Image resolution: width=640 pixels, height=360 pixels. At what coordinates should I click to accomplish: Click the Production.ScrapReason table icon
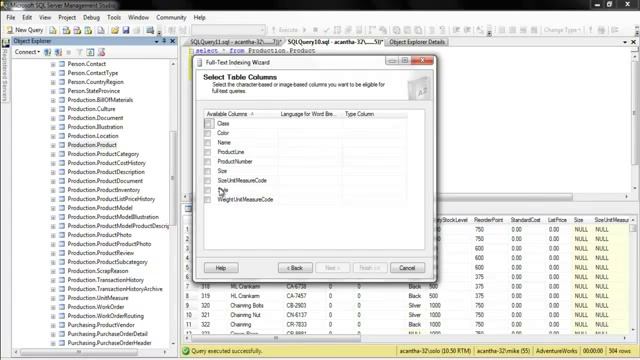pos(62,271)
